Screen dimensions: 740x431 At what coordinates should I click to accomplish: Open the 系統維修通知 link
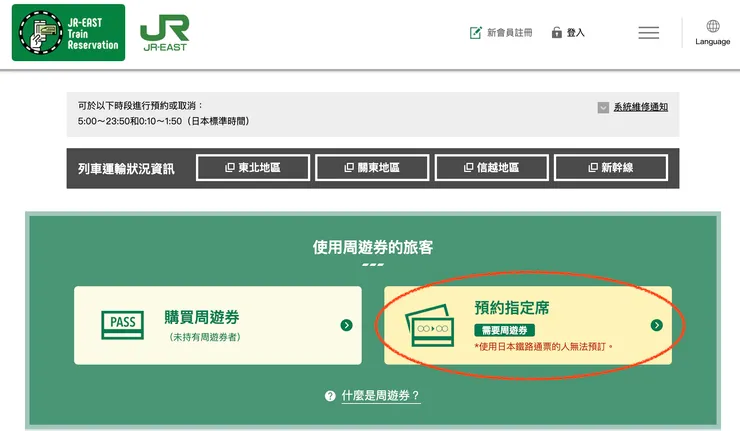[x=640, y=107]
